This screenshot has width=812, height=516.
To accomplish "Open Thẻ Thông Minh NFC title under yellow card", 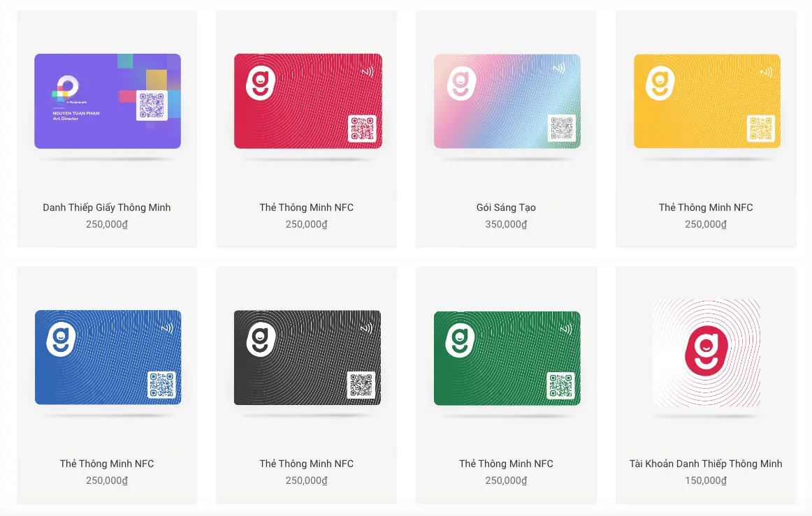I will pos(706,207).
